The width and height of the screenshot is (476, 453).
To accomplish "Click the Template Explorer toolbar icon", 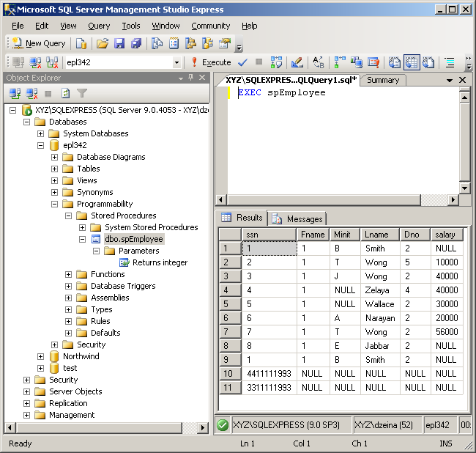I will click(x=208, y=43).
